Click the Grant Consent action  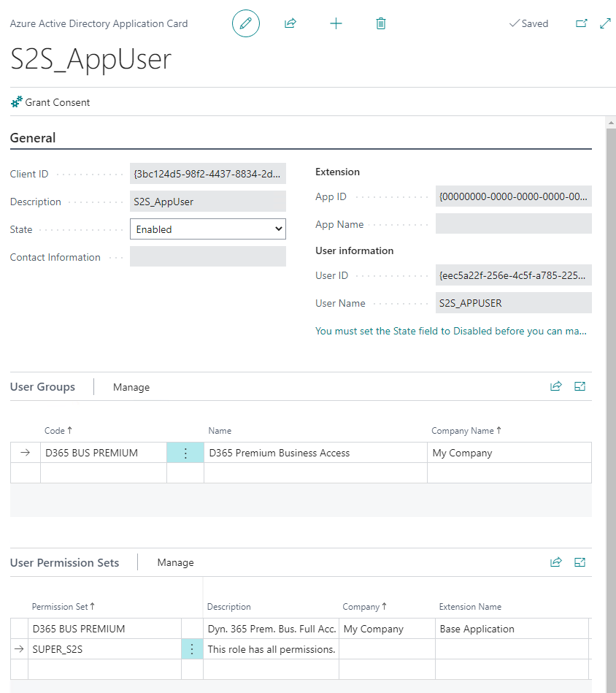50,102
